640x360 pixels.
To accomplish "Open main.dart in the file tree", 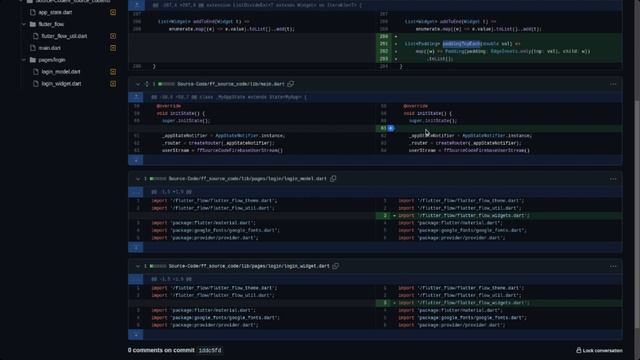I will tap(49, 48).
